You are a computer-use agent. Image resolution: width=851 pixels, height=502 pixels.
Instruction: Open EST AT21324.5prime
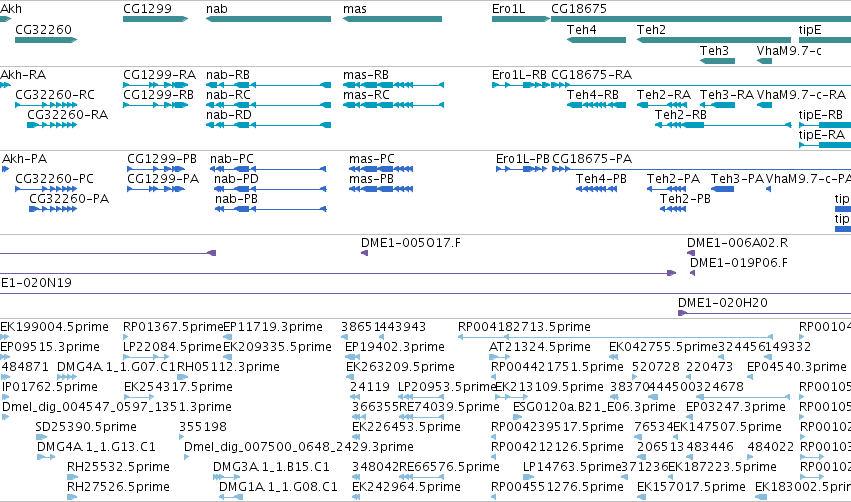499,357
